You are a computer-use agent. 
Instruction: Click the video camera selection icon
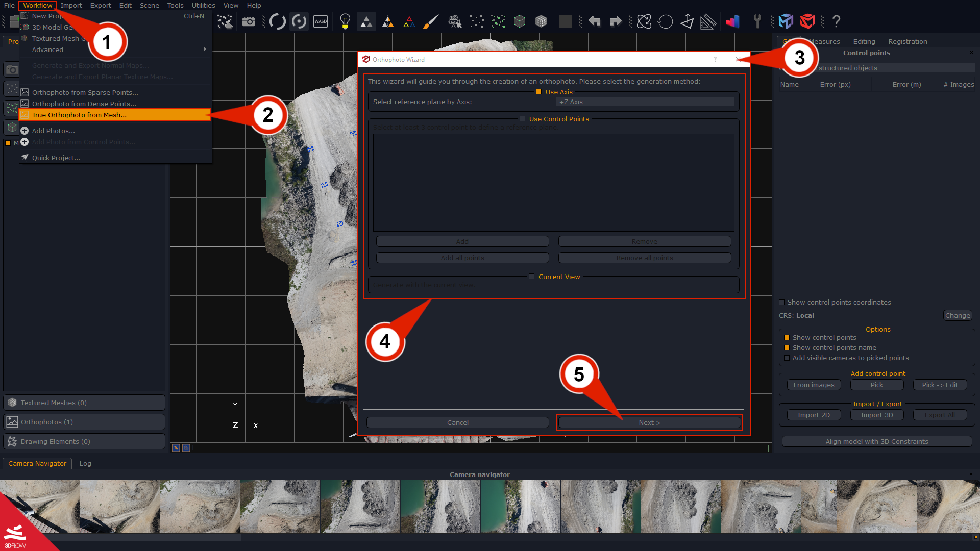(x=455, y=21)
